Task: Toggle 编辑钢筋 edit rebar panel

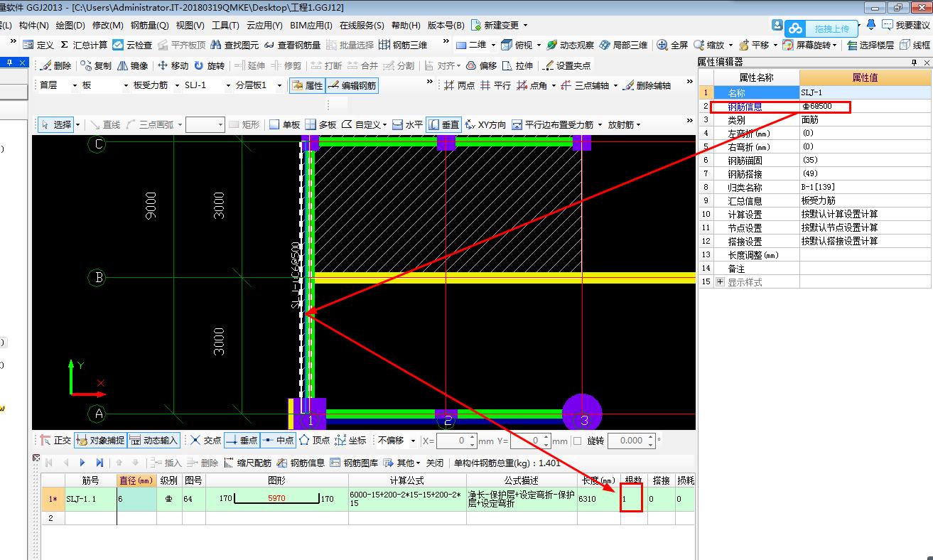Action: (352, 85)
